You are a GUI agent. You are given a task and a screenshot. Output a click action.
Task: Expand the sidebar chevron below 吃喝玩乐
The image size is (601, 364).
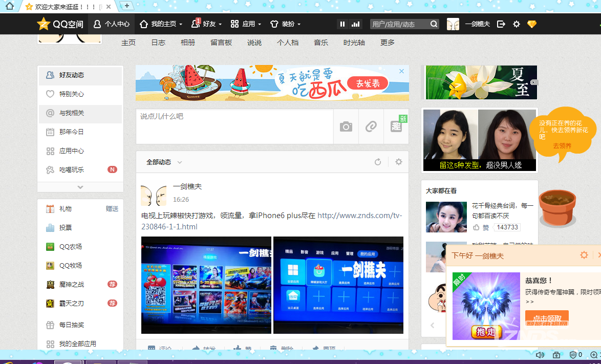point(80,187)
